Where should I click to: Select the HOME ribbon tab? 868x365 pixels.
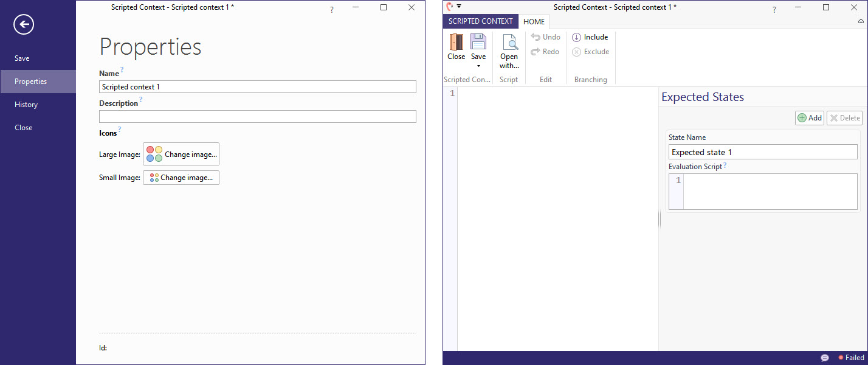point(534,21)
